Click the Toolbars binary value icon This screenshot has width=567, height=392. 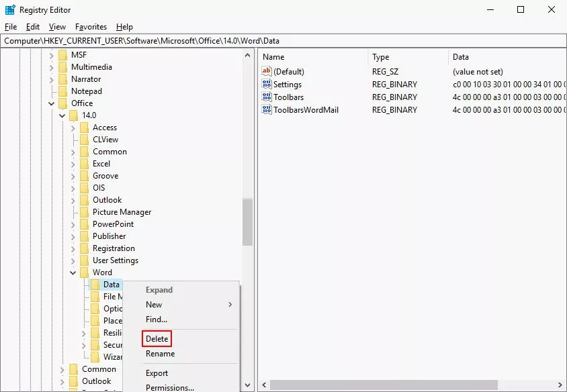pos(267,97)
